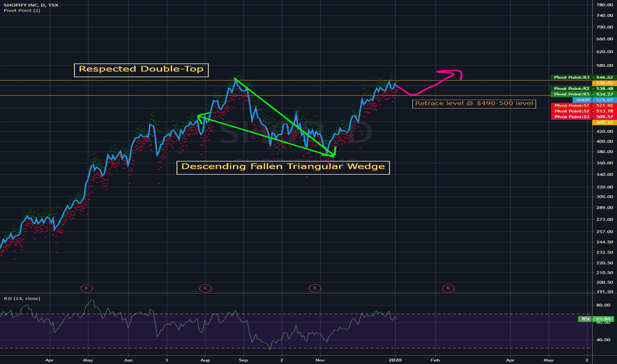617x364 pixels.
Task: Click the Apr label left of May
Action: coord(49,360)
